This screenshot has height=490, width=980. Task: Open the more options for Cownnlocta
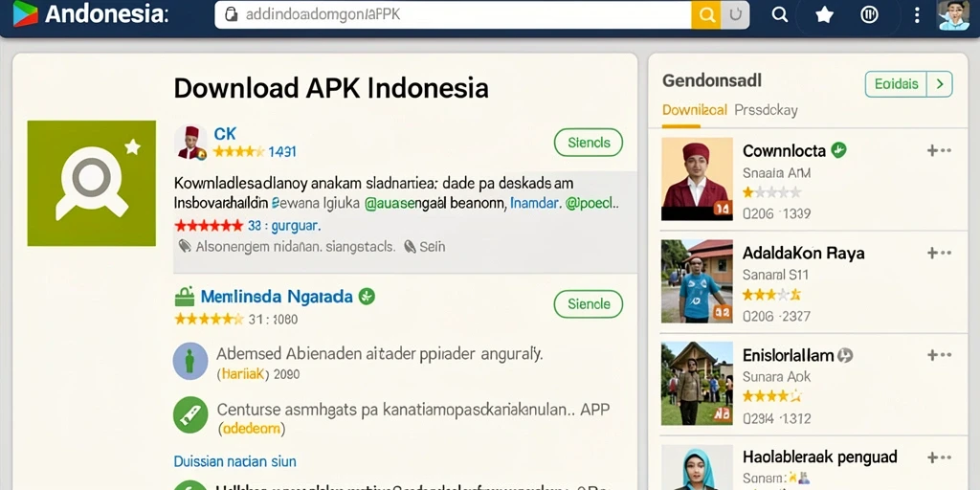939,150
